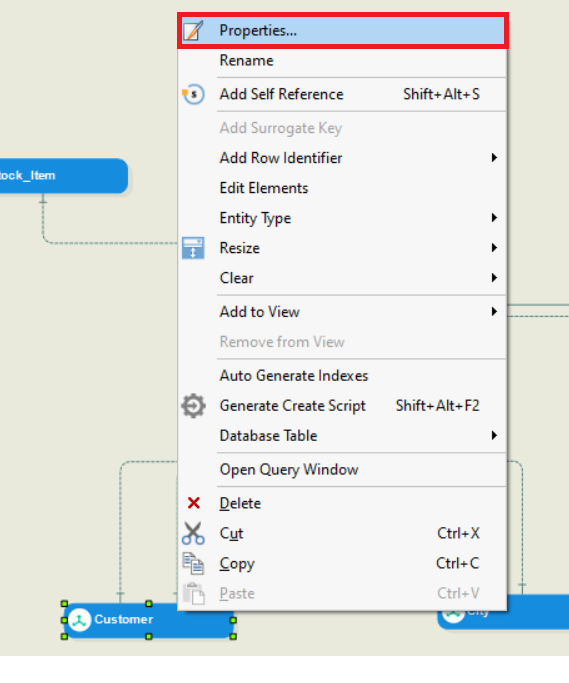Viewport: 569px width, 683px height.
Task: Click the Cut scissors icon
Action: click(193, 533)
